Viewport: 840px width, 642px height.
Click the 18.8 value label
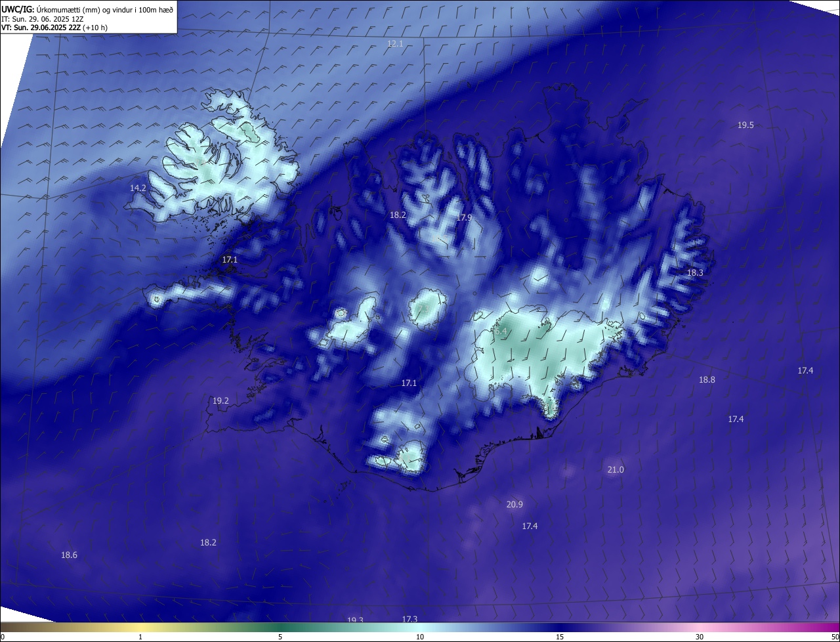(x=707, y=379)
